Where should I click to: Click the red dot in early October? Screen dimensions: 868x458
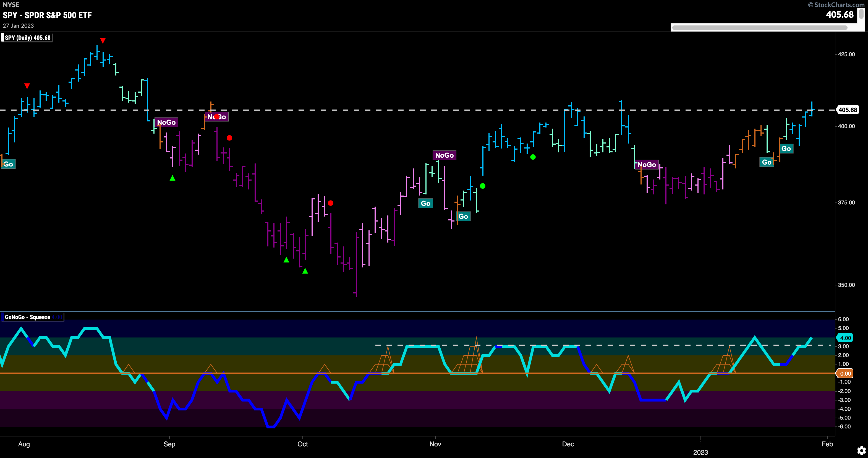click(331, 203)
